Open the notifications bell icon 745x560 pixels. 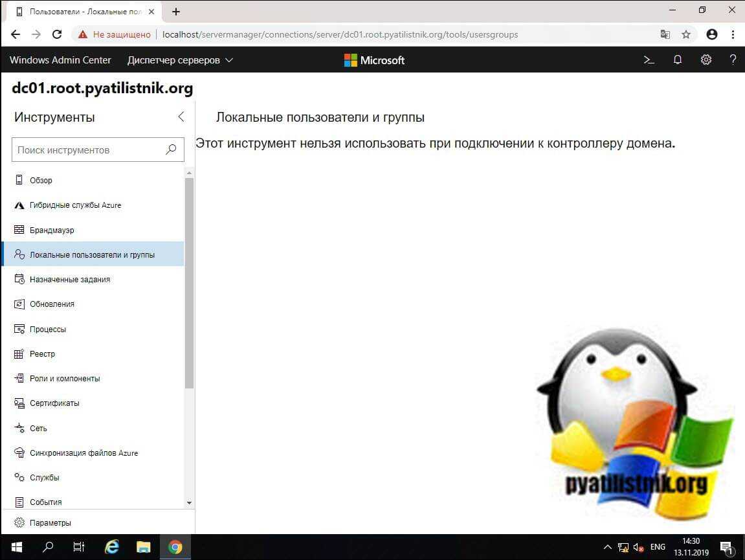pyautogui.click(x=678, y=60)
